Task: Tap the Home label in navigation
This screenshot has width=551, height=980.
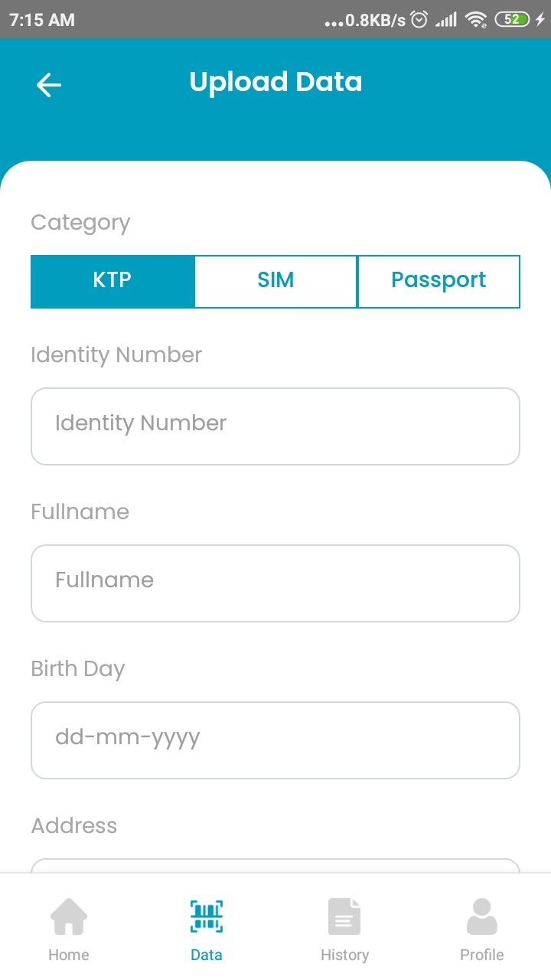Action: point(69,955)
